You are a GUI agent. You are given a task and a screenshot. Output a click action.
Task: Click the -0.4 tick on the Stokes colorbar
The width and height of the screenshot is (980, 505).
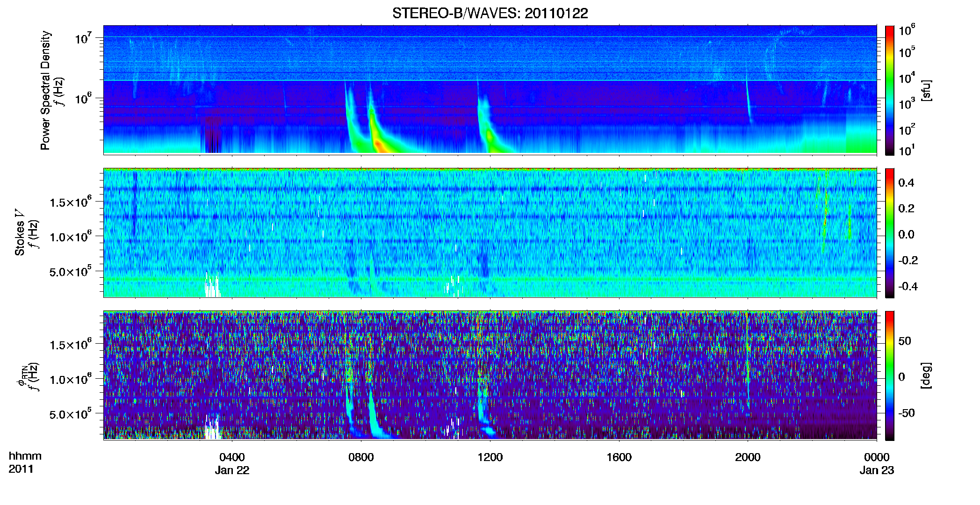click(x=908, y=286)
